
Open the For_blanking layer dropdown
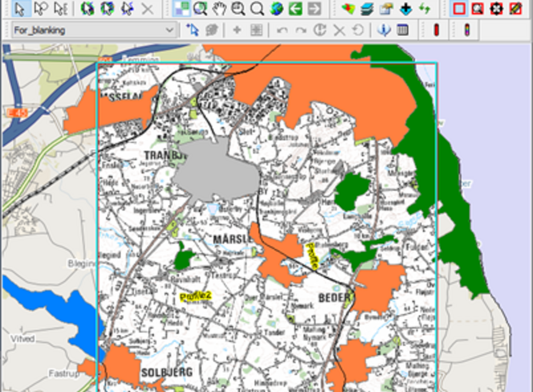coord(94,30)
